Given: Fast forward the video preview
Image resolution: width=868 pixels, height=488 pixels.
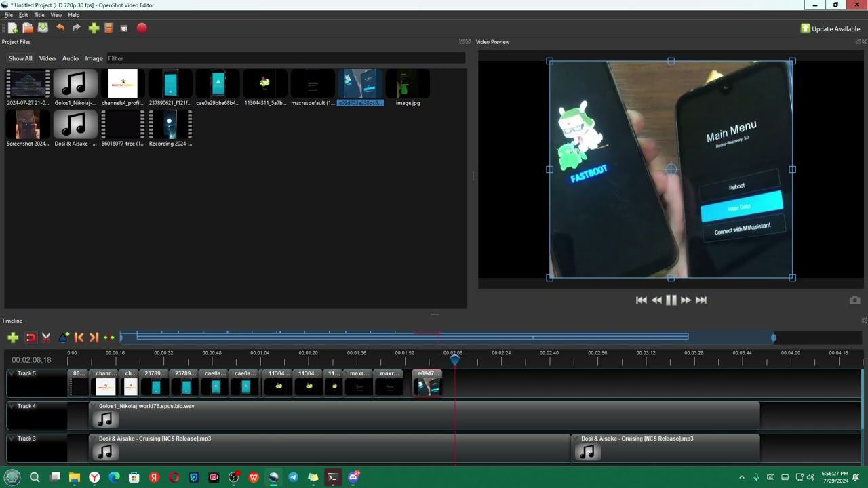Looking at the screenshot, I should point(686,300).
